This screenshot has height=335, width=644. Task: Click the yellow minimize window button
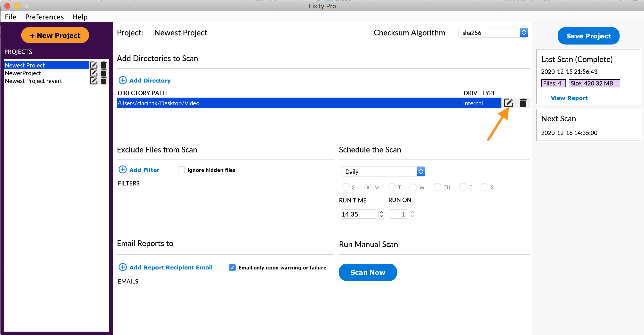point(17,6)
